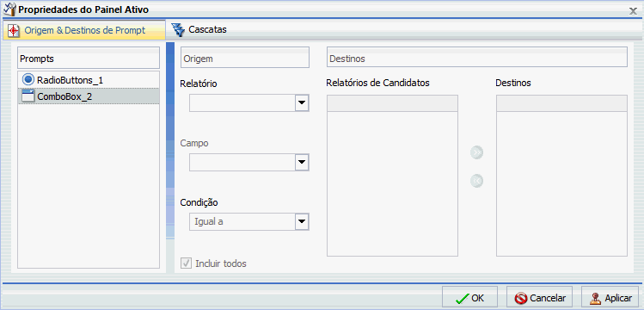644x310 pixels.
Task: Click the double right arrow move button
Action: click(x=477, y=152)
